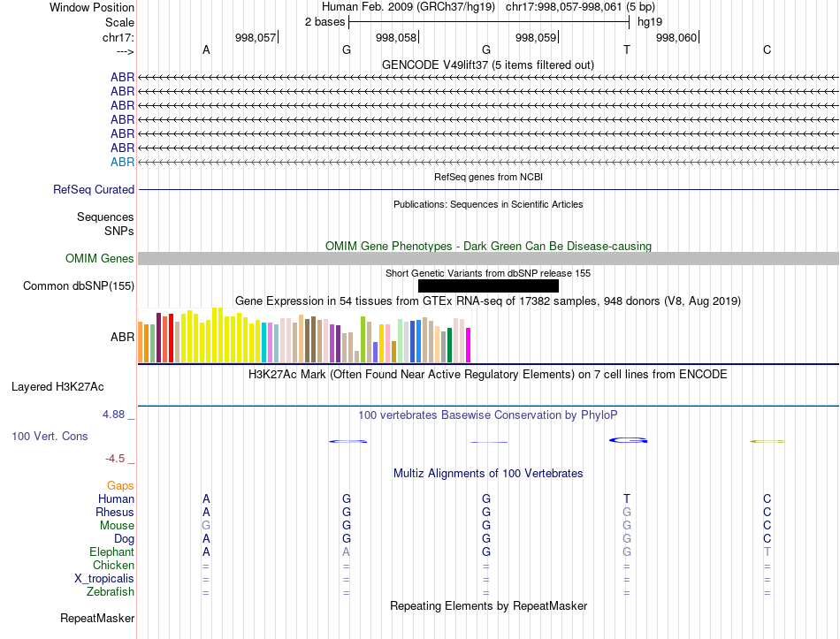Click the 'chr17:' ruler label
This screenshot has width=840, height=639.
[118, 37]
